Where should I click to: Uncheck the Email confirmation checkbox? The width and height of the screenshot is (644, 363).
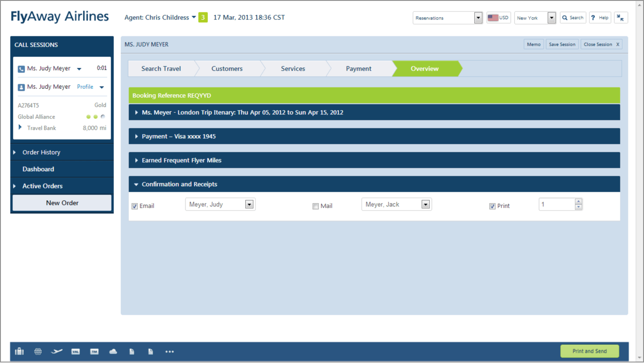click(x=134, y=206)
